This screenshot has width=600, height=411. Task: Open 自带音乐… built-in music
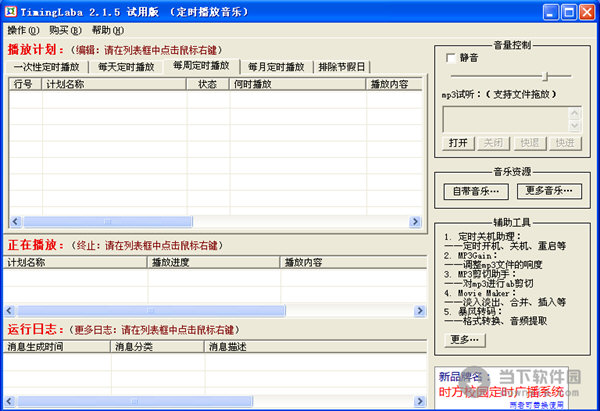click(x=476, y=191)
